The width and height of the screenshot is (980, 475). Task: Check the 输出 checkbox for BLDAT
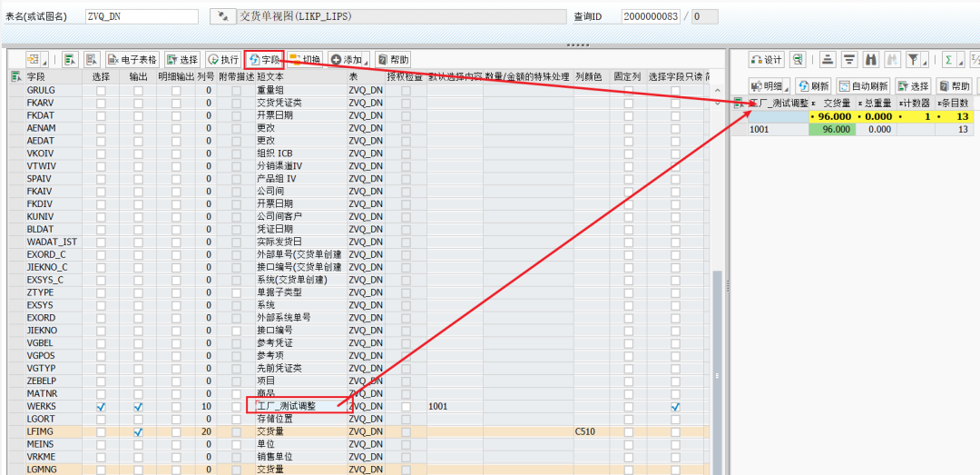138,229
